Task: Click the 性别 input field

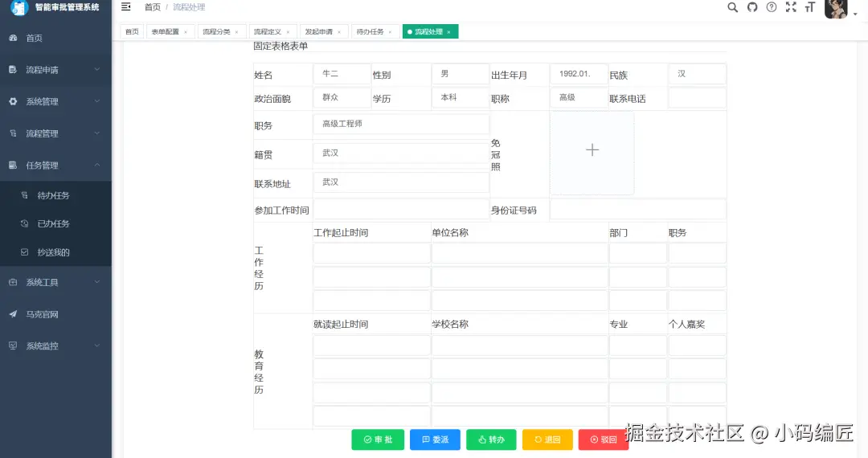Action: click(460, 74)
